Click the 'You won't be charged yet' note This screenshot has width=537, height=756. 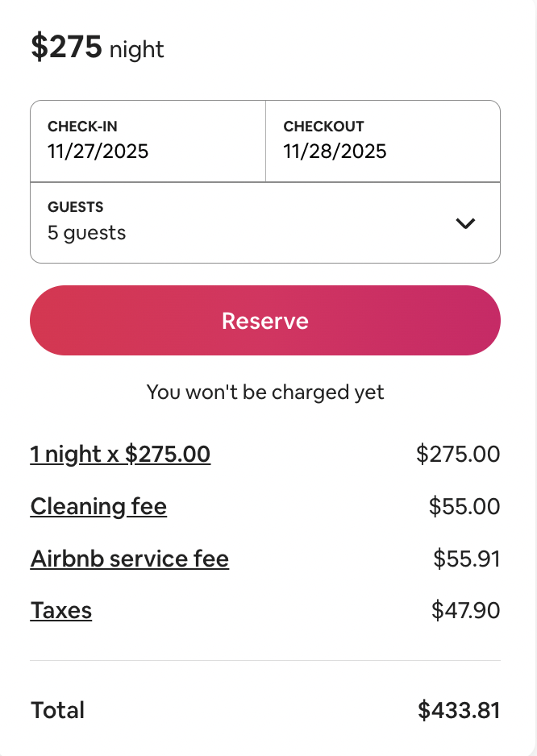pyautogui.click(x=265, y=393)
